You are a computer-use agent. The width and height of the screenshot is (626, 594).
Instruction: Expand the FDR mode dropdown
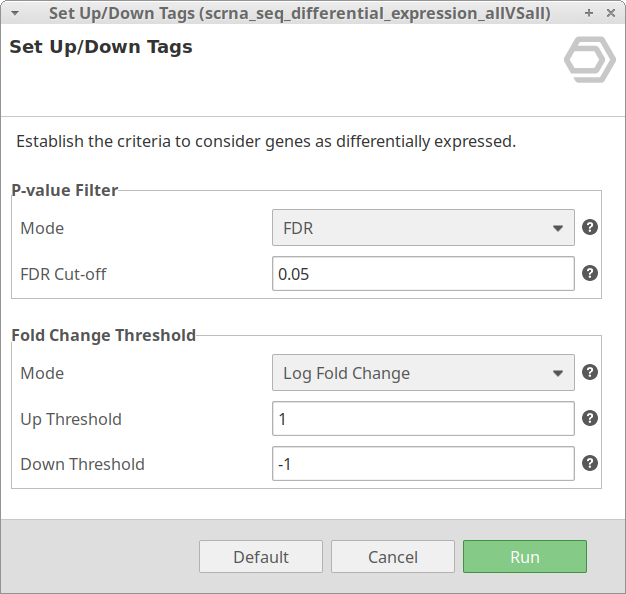[x=423, y=228]
